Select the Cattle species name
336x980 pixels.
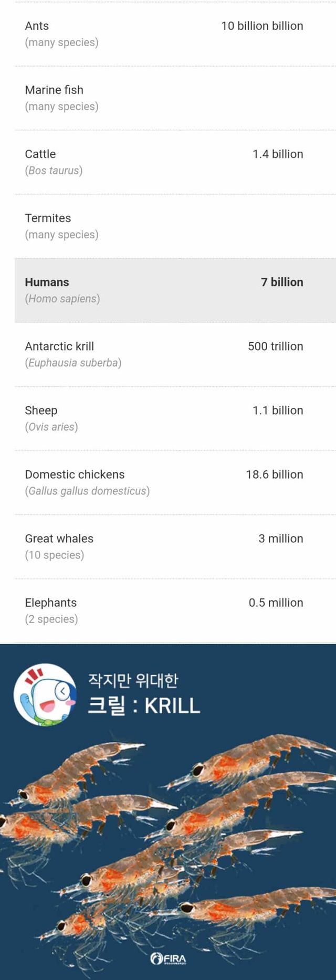pos(40,154)
